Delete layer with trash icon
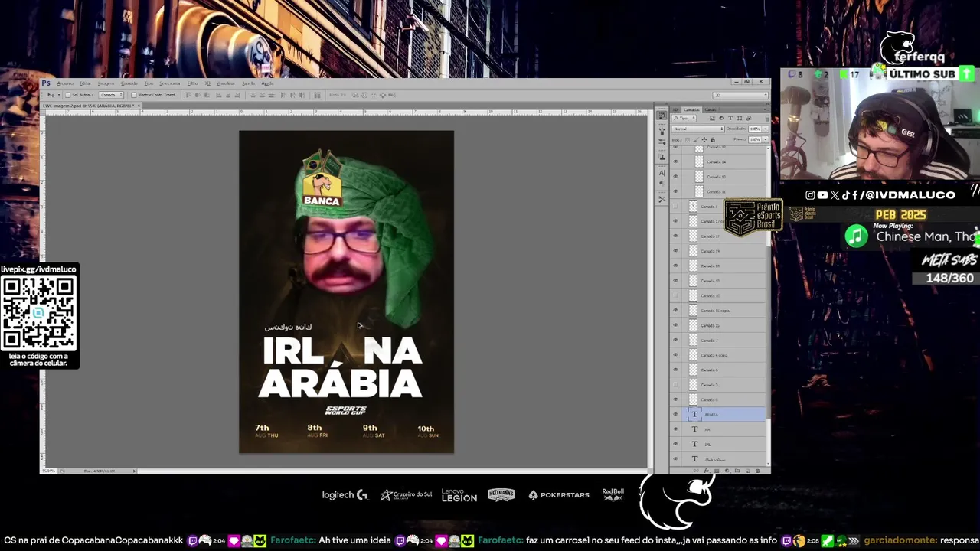 (x=757, y=471)
